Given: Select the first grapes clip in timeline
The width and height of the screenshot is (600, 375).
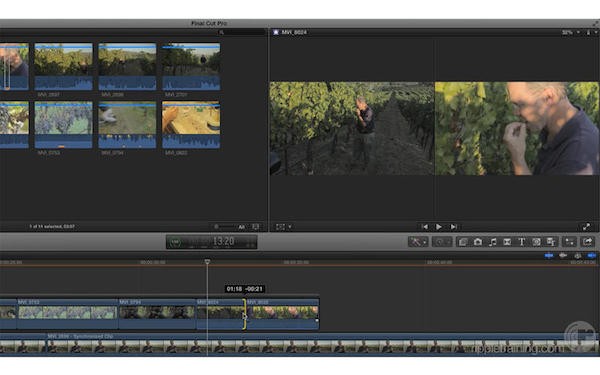Looking at the screenshot, I should pyautogui.click(x=67, y=314).
